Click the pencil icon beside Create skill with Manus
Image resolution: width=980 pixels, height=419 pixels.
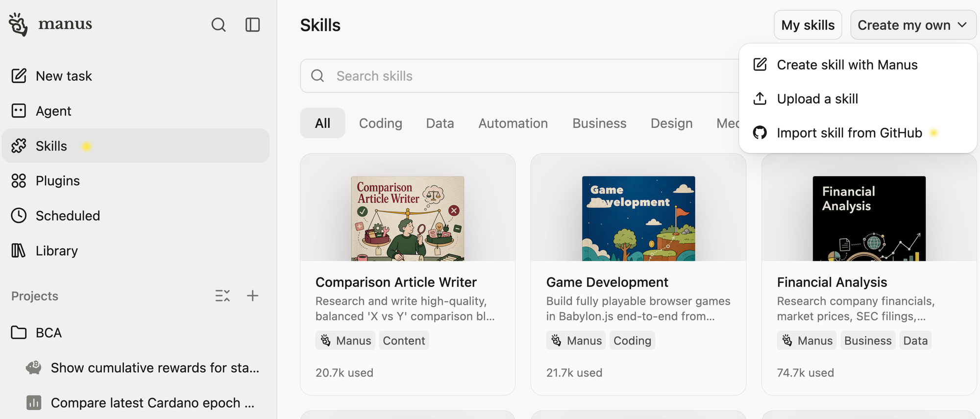[x=760, y=64]
